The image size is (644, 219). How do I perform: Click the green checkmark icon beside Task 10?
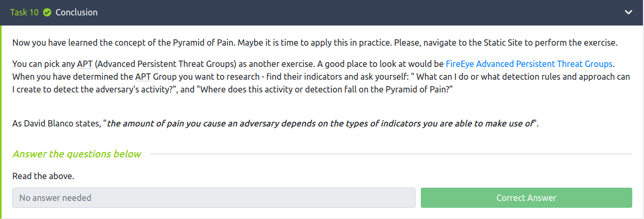point(47,12)
